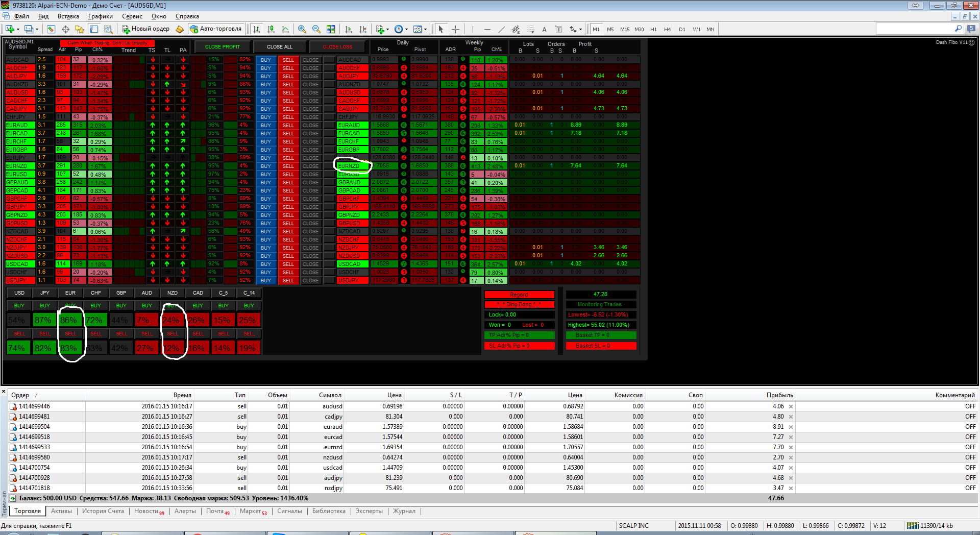Click the CLOSE ALL button
This screenshot has width=980, height=535.
(x=280, y=46)
